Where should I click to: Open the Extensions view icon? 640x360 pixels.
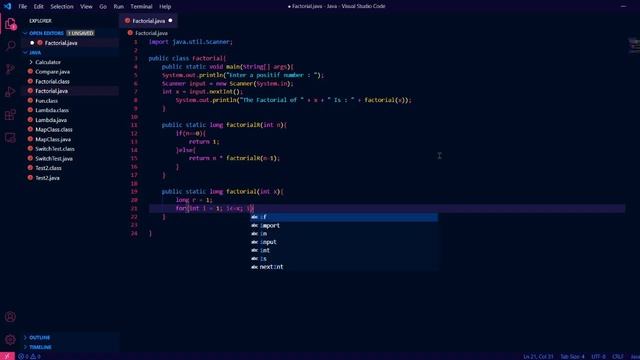coord(10,115)
